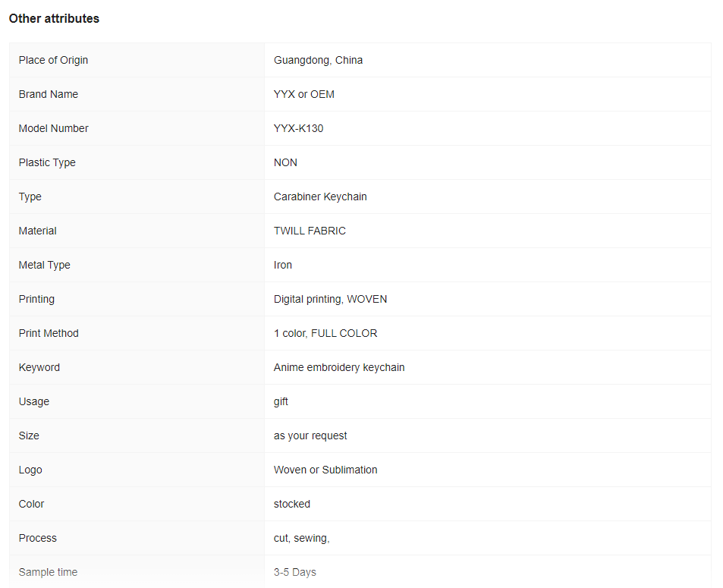Click the "Guangdong, China" value
This screenshot has height=588, width=723.
point(318,60)
